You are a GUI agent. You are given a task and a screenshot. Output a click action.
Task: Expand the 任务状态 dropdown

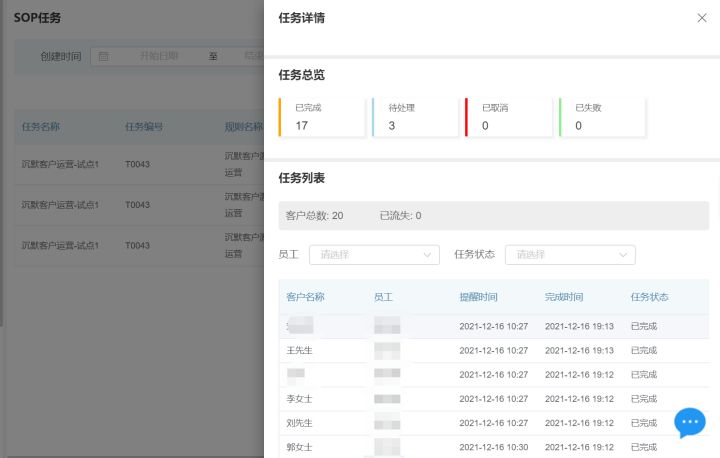(569, 255)
